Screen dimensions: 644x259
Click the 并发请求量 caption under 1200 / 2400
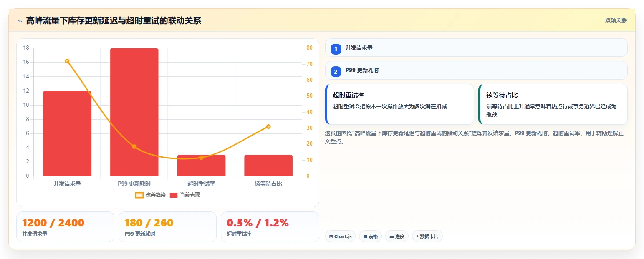pyautogui.click(x=35, y=234)
